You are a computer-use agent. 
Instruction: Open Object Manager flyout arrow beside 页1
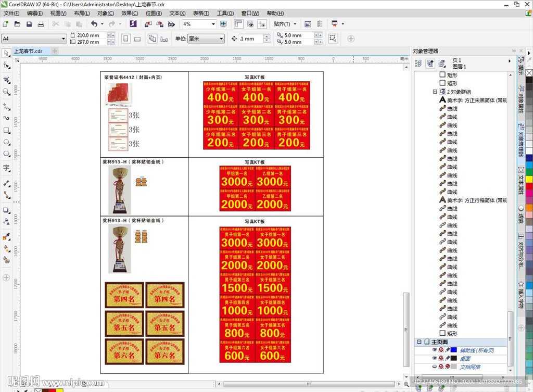(x=510, y=61)
